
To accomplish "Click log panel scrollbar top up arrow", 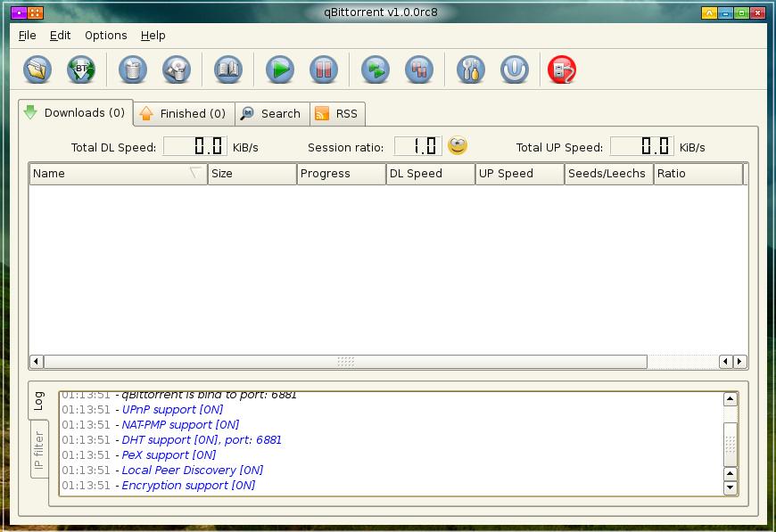I will (x=730, y=398).
